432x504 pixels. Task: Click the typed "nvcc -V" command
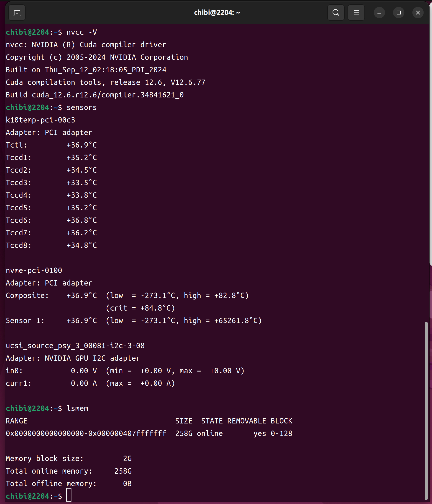(82, 32)
